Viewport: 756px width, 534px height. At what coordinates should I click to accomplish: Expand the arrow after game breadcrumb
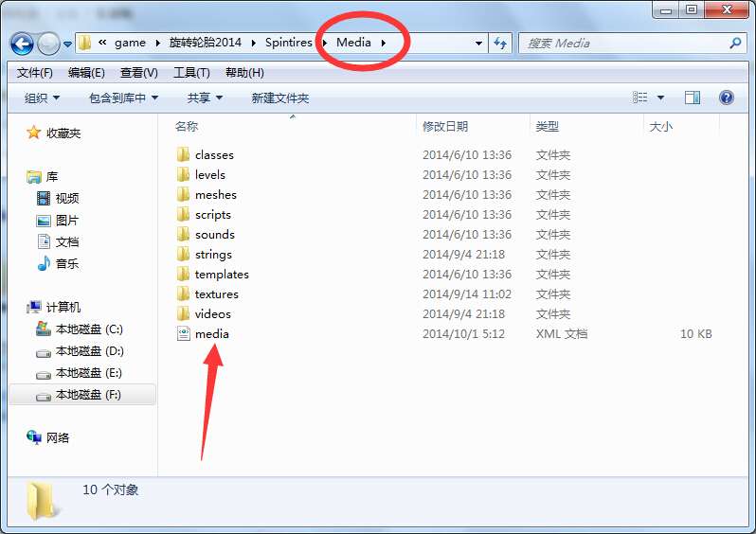[x=157, y=43]
